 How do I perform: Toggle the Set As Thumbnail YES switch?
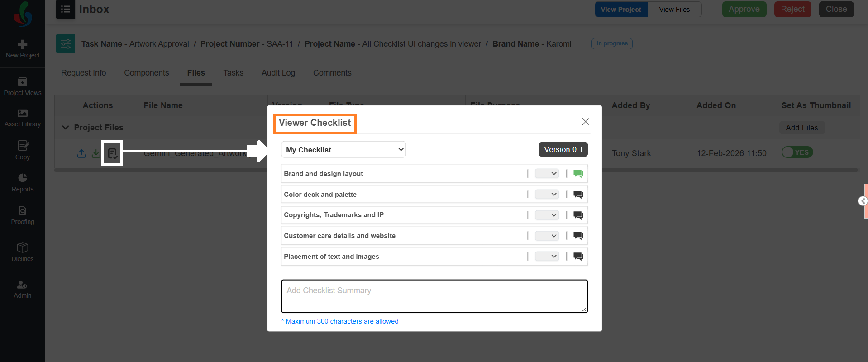[797, 152]
